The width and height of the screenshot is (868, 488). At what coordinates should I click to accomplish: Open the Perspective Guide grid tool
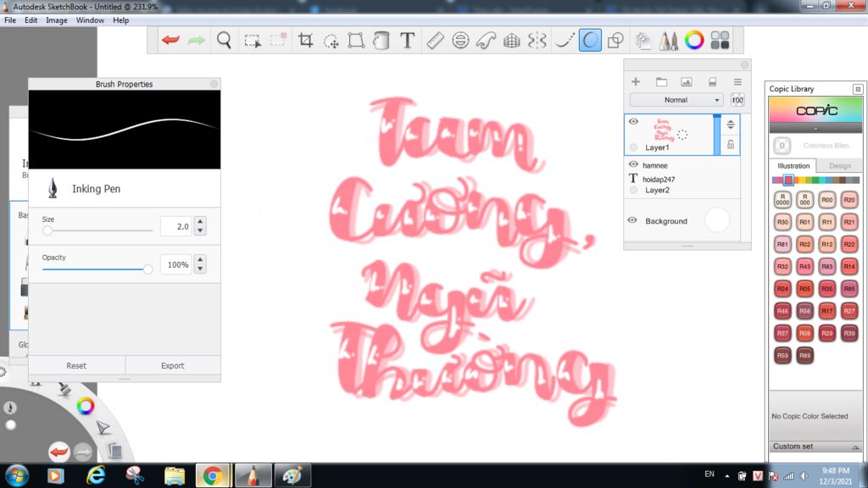click(512, 41)
